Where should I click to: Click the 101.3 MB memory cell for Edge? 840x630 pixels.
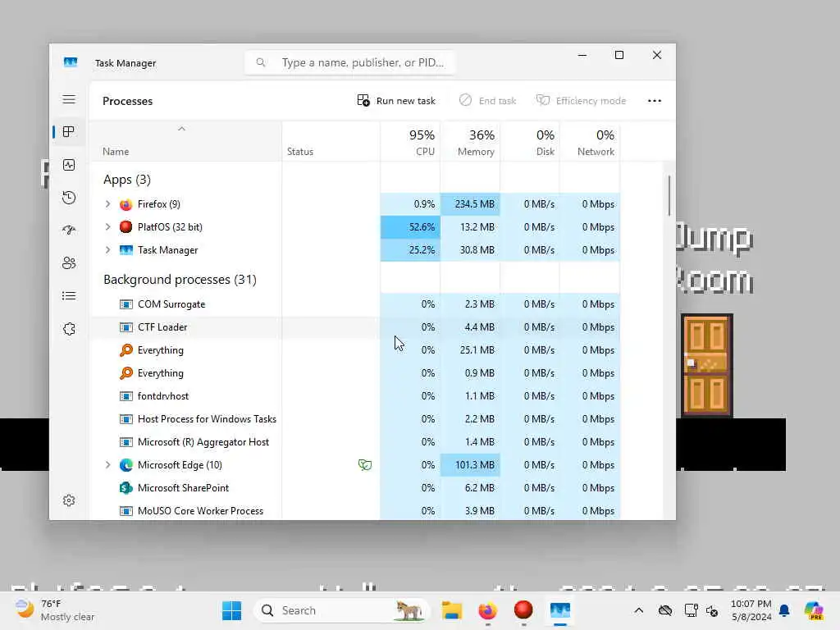coord(470,465)
